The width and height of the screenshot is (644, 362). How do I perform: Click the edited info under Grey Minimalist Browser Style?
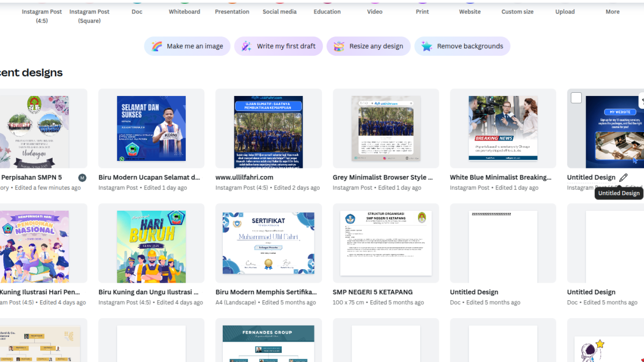377,188
